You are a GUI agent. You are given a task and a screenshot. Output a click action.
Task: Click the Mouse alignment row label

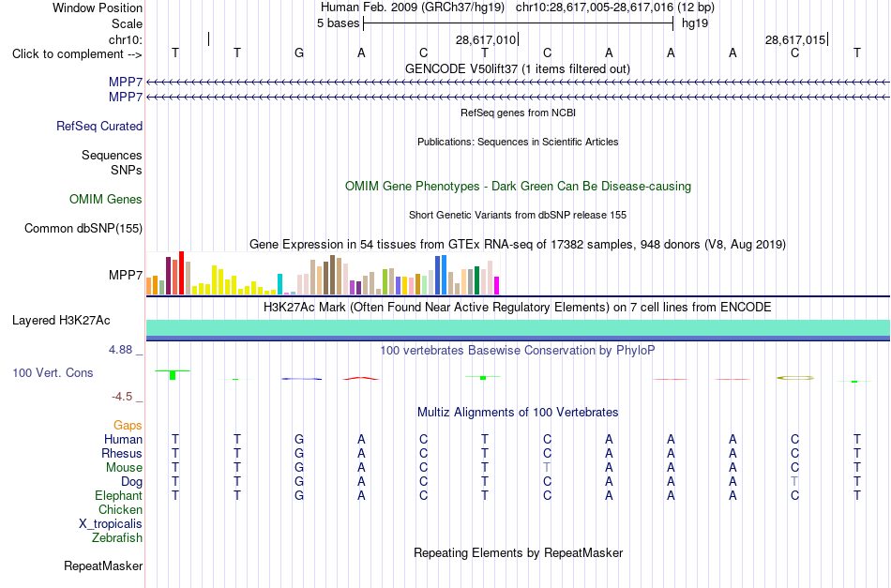125,468
